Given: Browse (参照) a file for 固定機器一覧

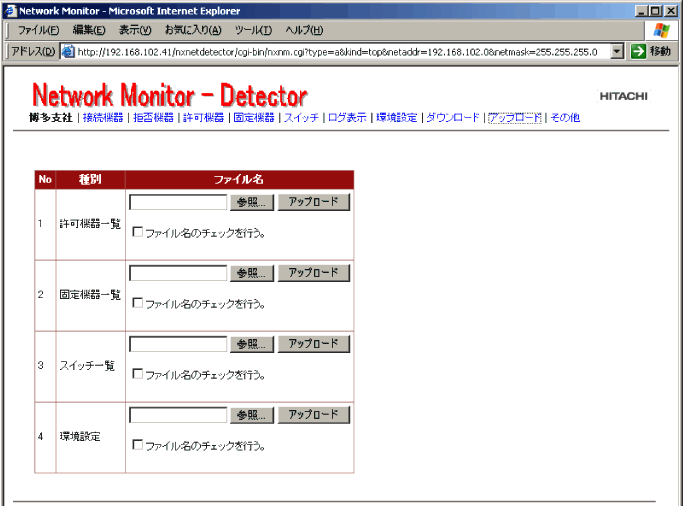Looking at the screenshot, I should [x=252, y=273].
